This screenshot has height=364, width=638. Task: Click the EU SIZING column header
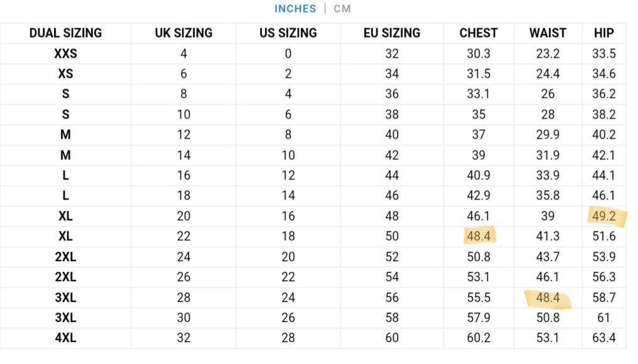[x=392, y=33]
